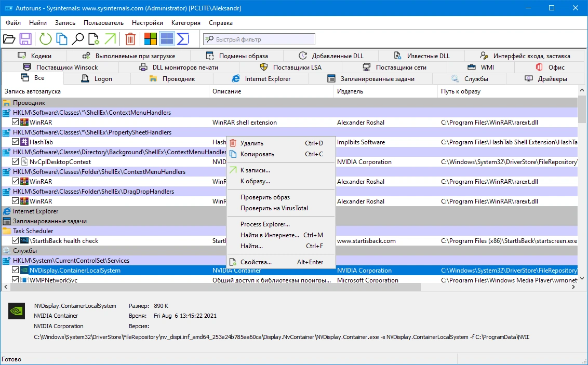Click the magnifier Find toolbar icon
The image size is (588, 365).
(78, 39)
